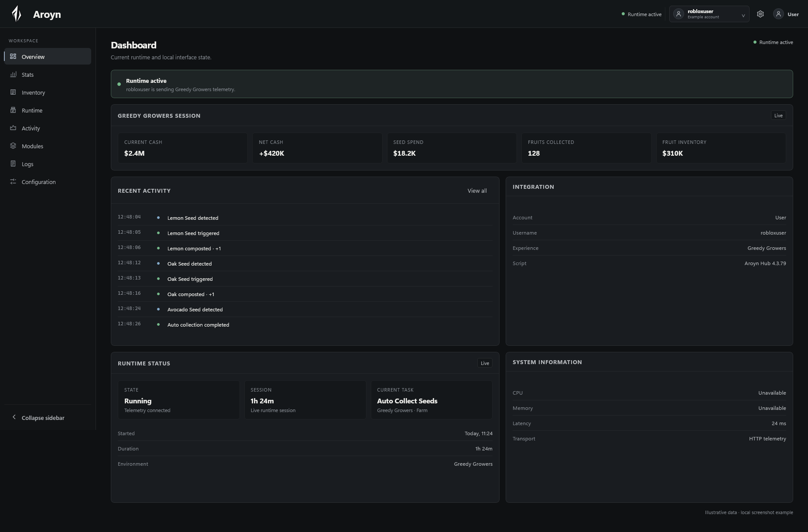Click the Activity icon in sidebar

tap(13, 128)
